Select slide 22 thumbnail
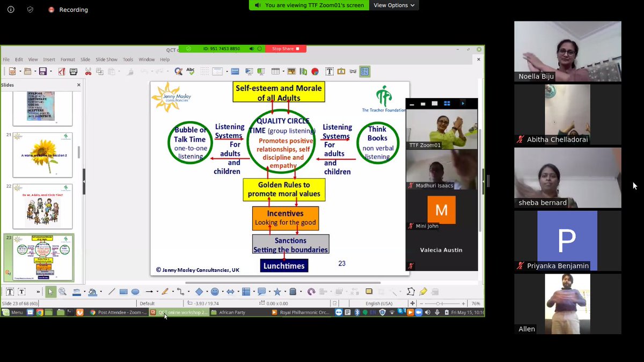This screenshot has height=362, width=644. pyautogui.click(x=42, y=206)
